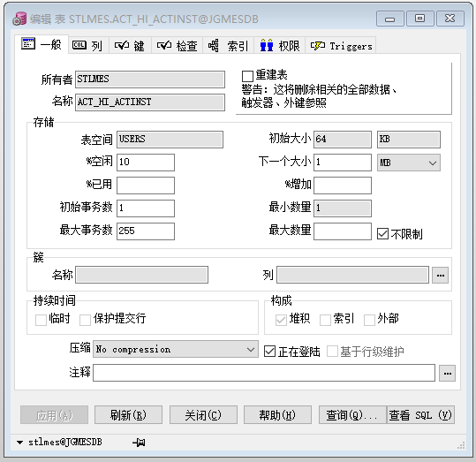This screenshot has height=462, width=476.
Task: Open the 压缩 No compression dropdown
Action: tap(176, 349)
